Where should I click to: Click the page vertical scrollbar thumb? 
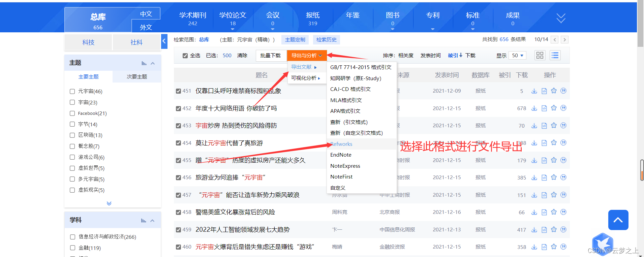click(640, 24)
